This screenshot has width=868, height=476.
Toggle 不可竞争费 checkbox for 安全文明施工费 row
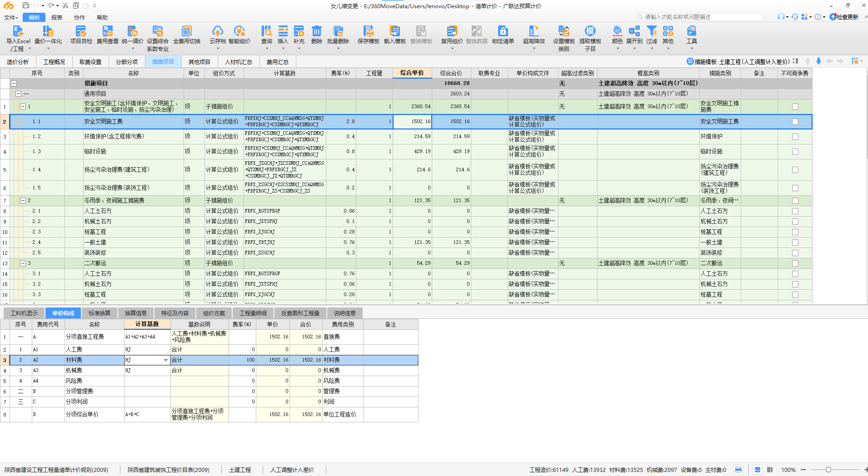point(795,122)
